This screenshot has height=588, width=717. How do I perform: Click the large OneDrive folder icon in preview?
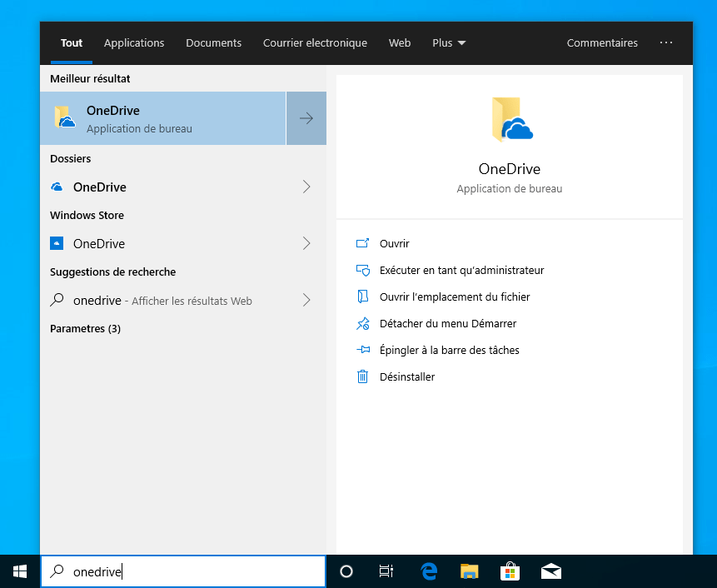point(512,119)
